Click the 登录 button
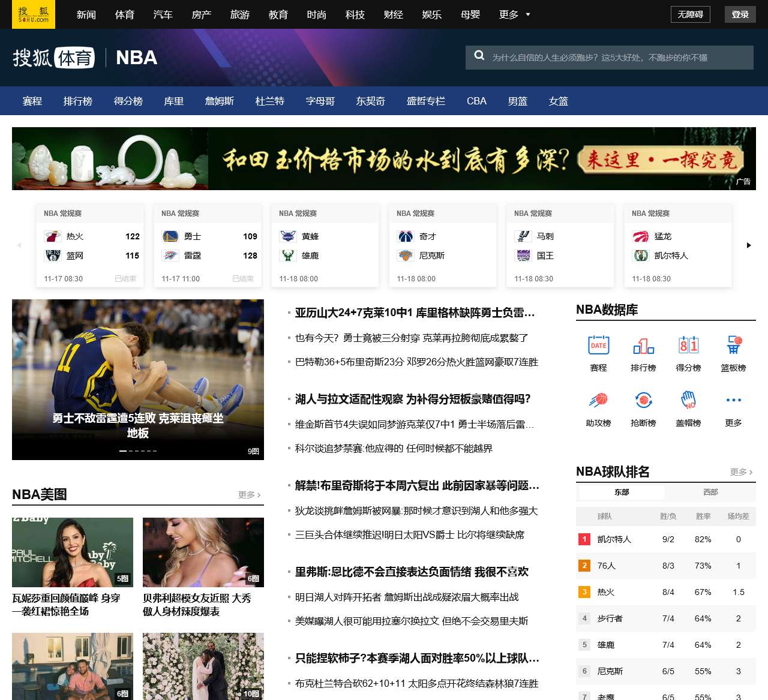The width and height of the screenshot is (768, 700). (740, 14)
